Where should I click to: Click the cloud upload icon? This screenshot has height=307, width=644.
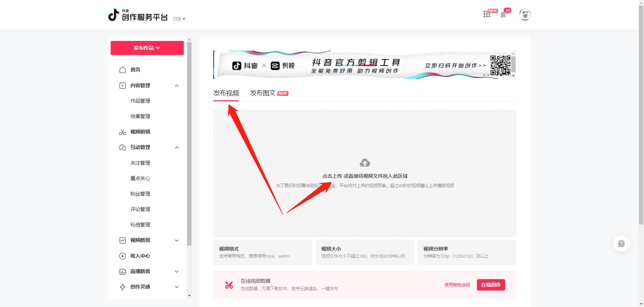click(x=365, y=162)
